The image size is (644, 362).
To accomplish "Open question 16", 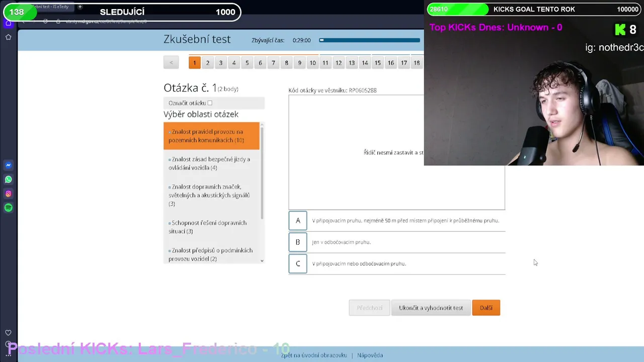I will pos(391,63).
